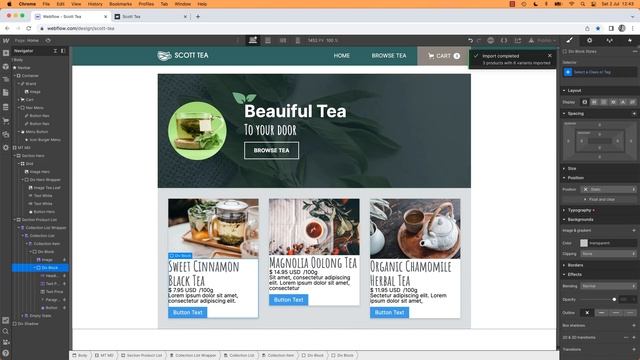Open the Symbols cube panel

coord(6,66)
